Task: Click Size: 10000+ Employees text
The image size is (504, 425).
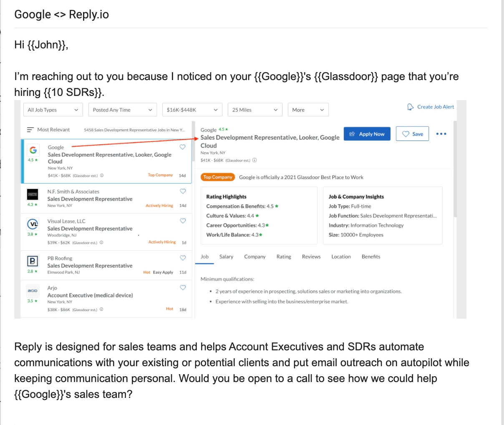Action: click(x=356, y=235)
